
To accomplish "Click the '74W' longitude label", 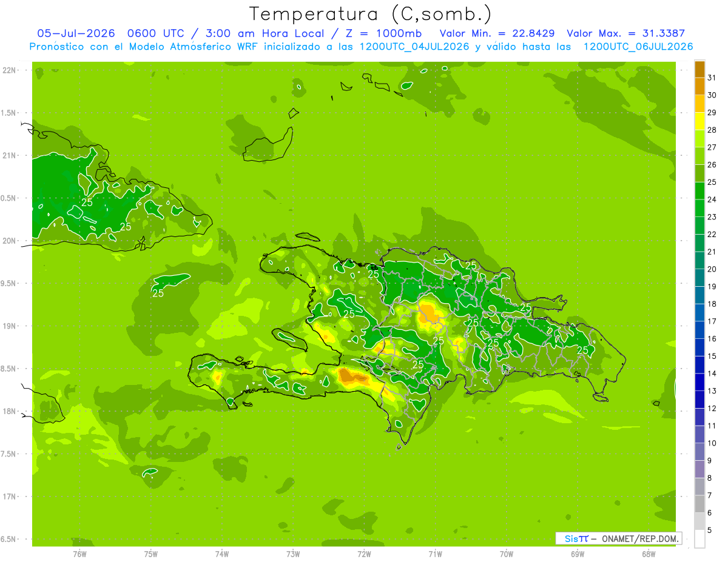I will click(x=222, y=554).
